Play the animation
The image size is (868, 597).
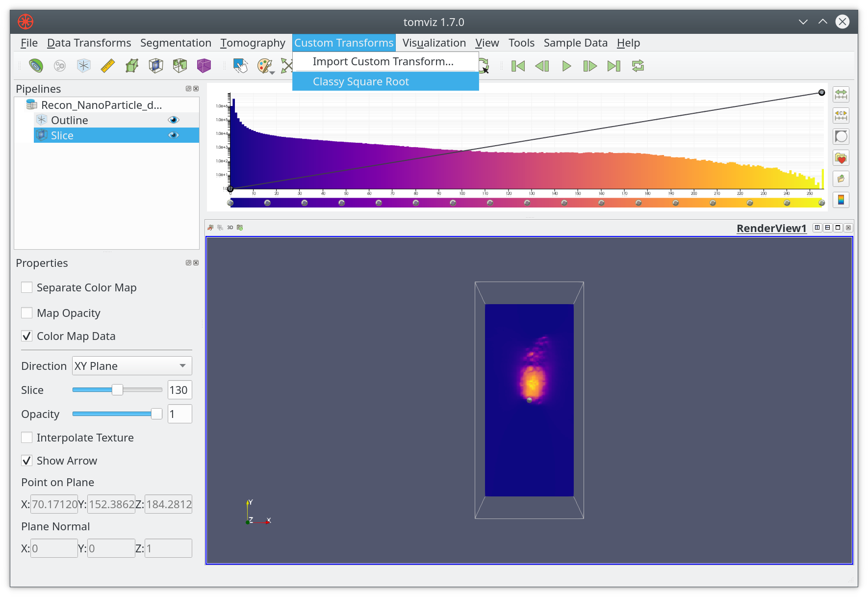point(566,66)
